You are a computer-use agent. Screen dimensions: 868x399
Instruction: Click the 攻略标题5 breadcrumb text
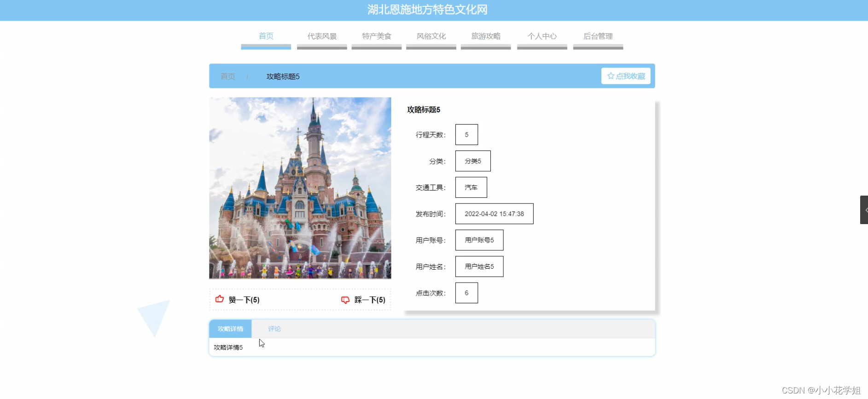click(x=283, y=76)
